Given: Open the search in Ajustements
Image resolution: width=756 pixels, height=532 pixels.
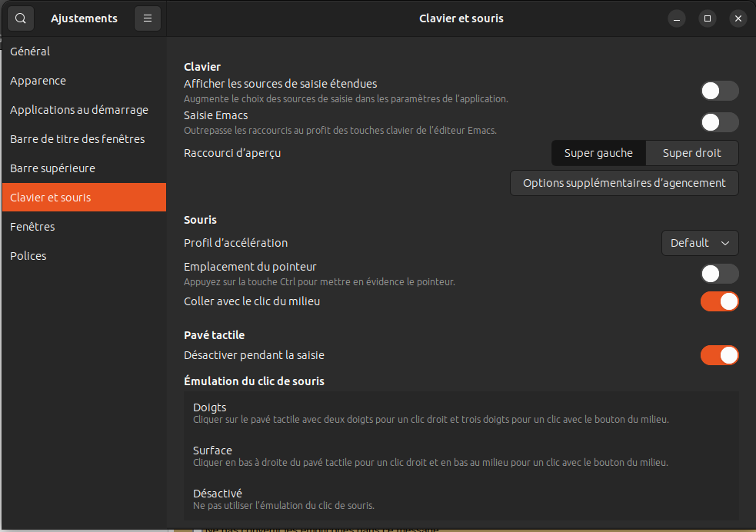Looking at the screenshot, I should point(20,18).
